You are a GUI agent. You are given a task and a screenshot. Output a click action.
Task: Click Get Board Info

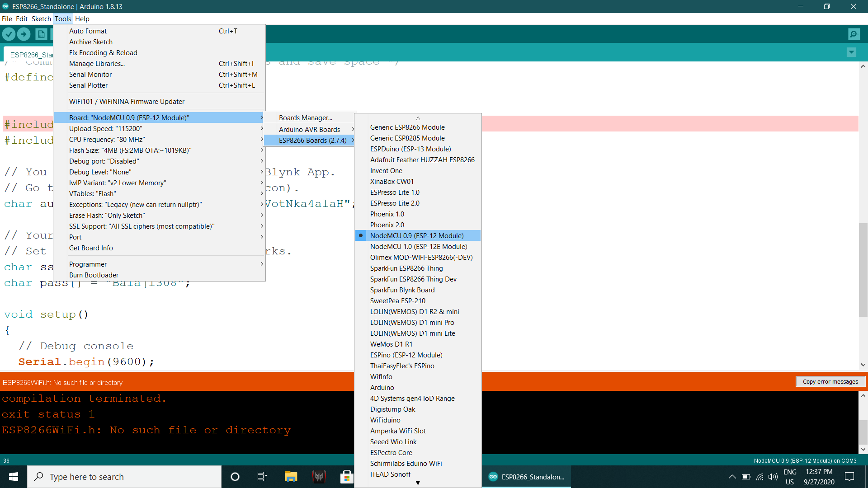click(x=159, y=248)
